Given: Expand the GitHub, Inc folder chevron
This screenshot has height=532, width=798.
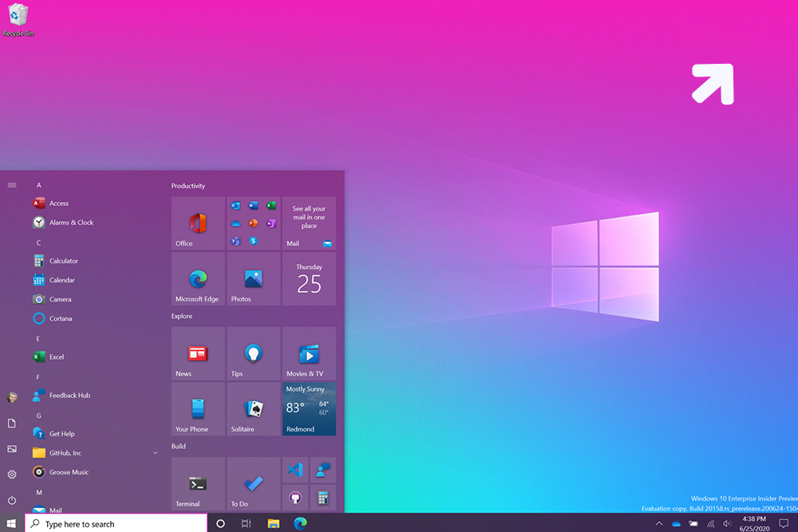Looking at the screenshot, I should click(156, 453).
